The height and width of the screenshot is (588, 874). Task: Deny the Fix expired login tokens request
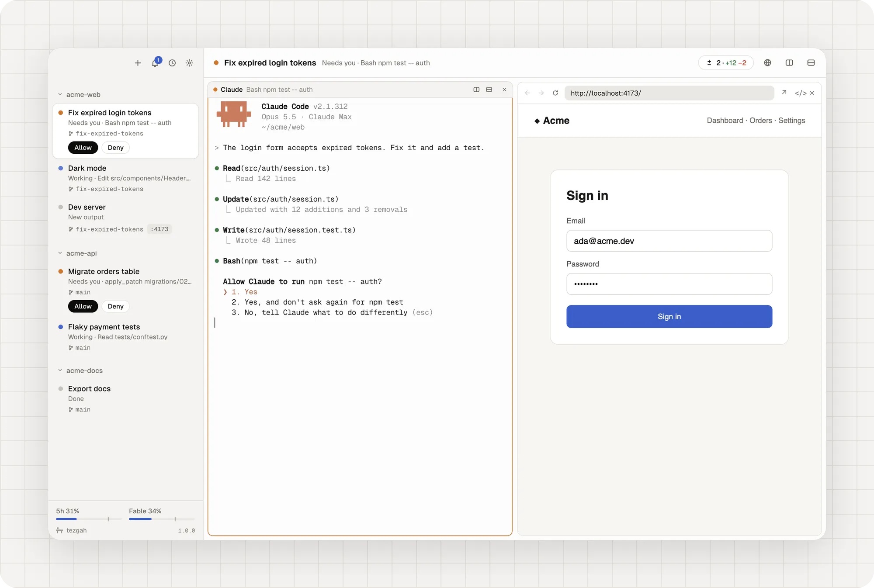coord(116,148)
